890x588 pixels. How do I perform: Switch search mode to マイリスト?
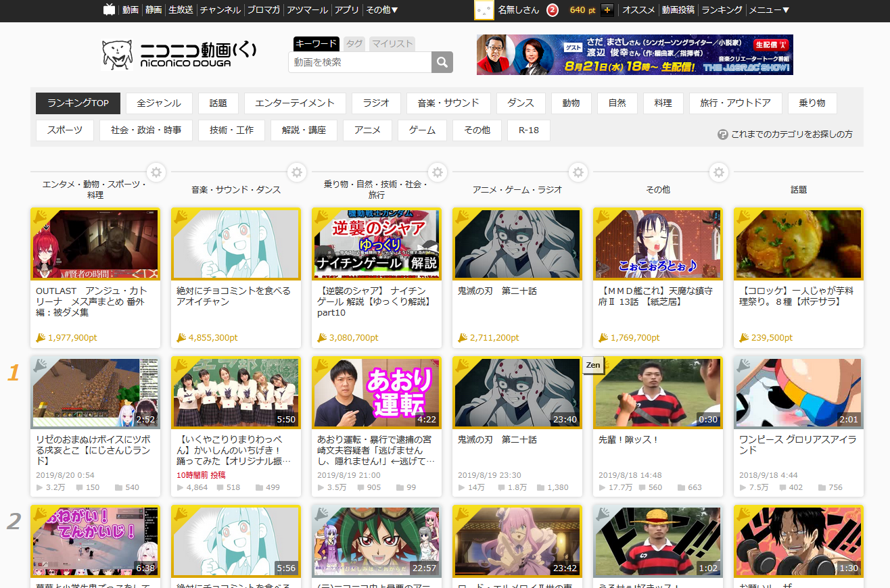(392, 44)
